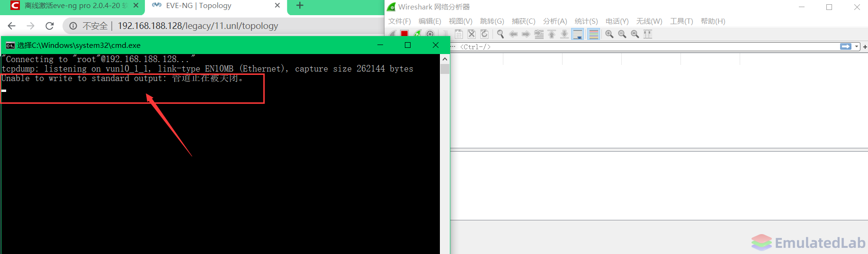This screenshot has height=254, width=868.
Task: Click the browser address bar URL
Action: click(x=198, y=26)
